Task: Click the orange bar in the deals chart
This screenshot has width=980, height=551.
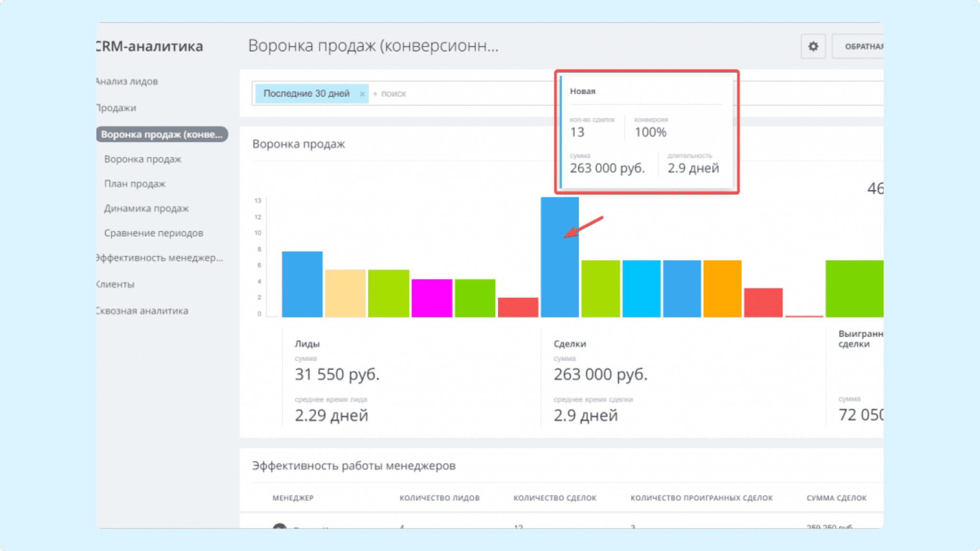Action: coord(722,288)
